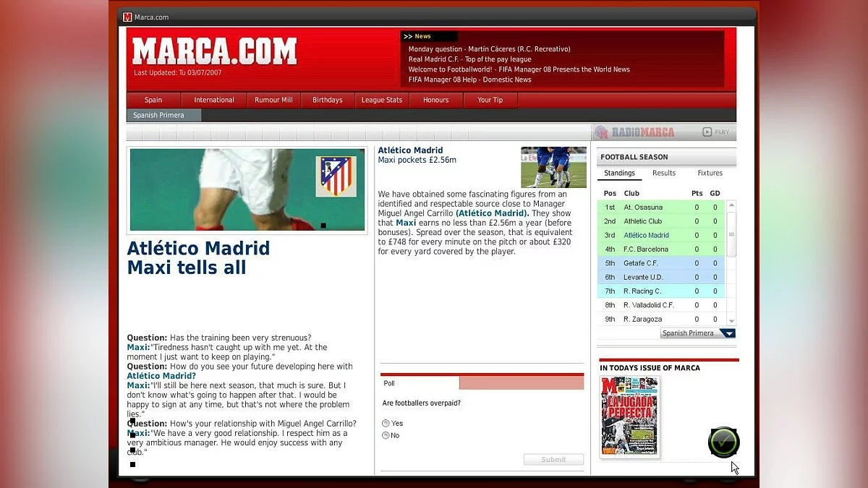Image resolution: width=868 pixels, height=488 pixels.
Task: Click the green checkmark confirm button
Action: (x=723, y=442)
